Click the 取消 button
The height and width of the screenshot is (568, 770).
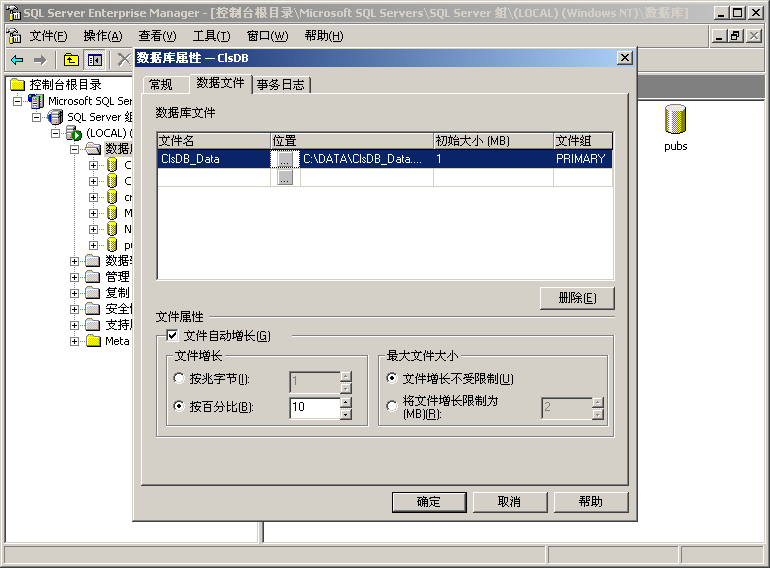[510, 502]
